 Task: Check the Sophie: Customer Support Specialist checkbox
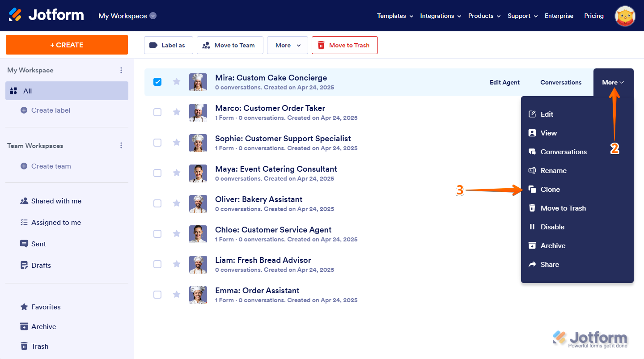tap(157, 143)
